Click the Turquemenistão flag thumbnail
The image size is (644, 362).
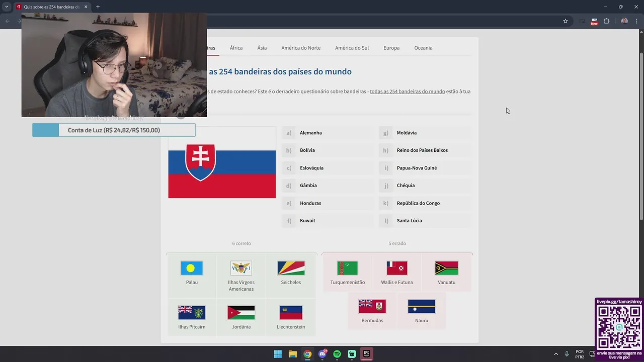click(347, 268)
